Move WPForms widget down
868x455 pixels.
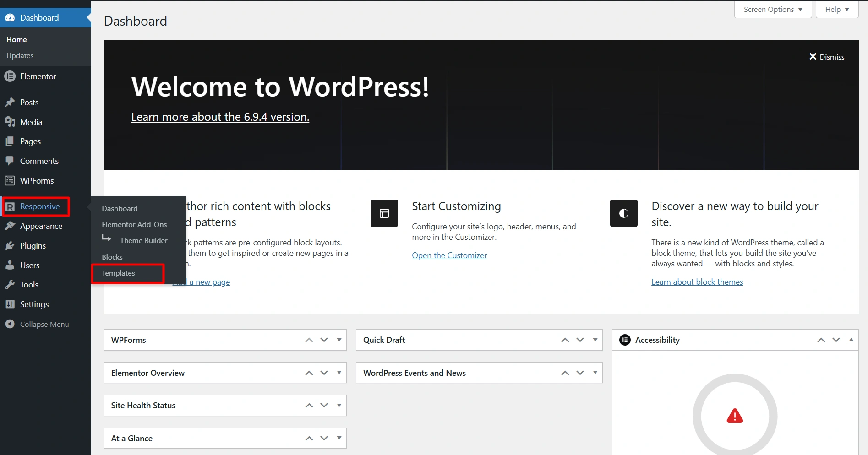[x=324, y=340]
